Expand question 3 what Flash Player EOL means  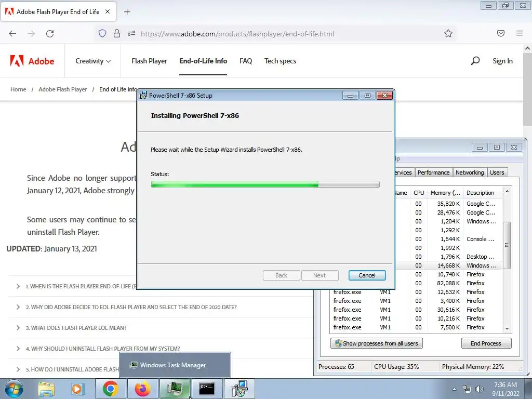(x=71, y=328)
